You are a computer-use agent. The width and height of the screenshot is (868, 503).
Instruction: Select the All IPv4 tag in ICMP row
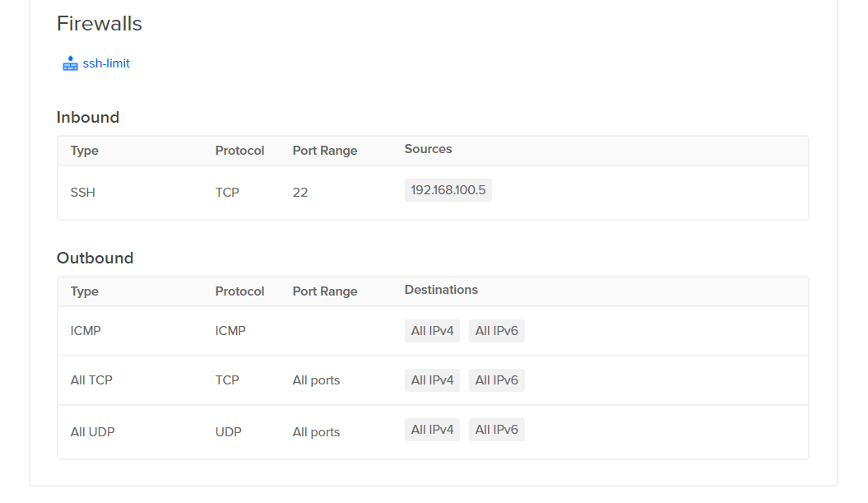432,331
